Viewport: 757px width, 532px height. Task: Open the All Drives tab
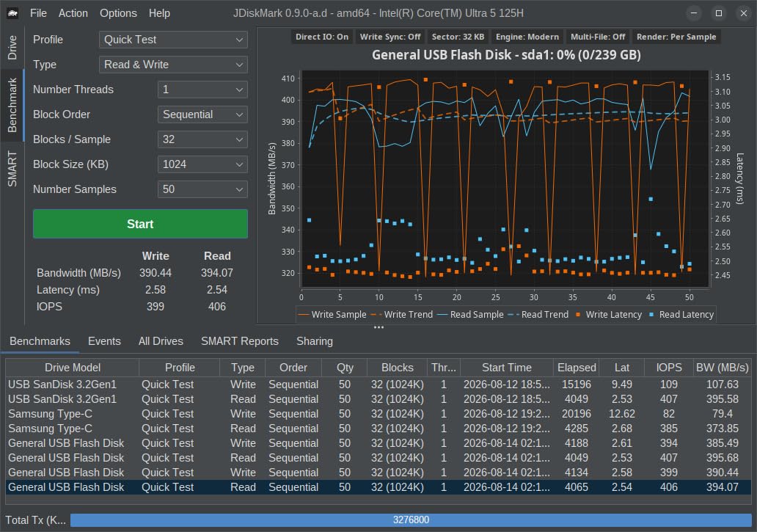(161, 341)
